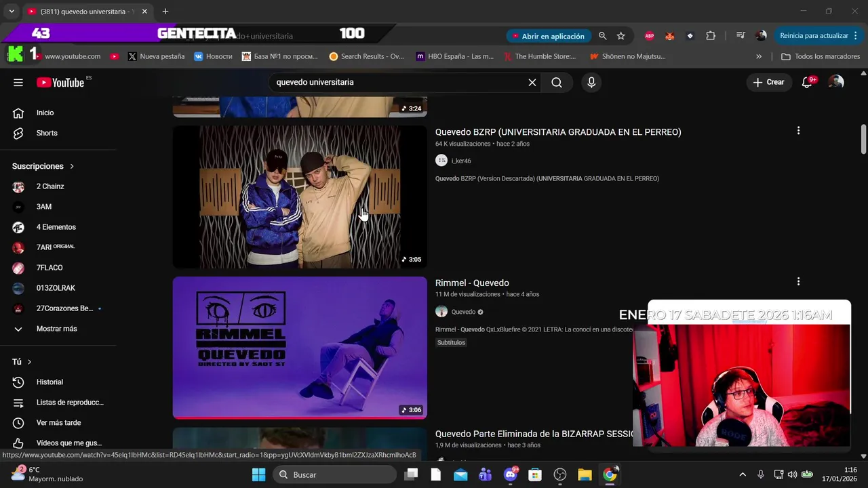Open Discord from the taskbar
This screenshot has width=868, height=488.
click(x=511, y=474)
